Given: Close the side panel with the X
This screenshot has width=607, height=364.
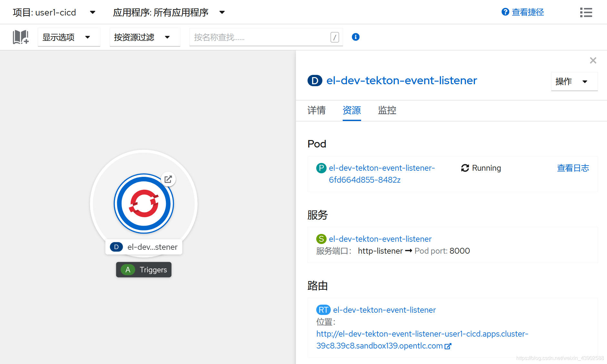Looking at the screenshot, I should [593, 60].
